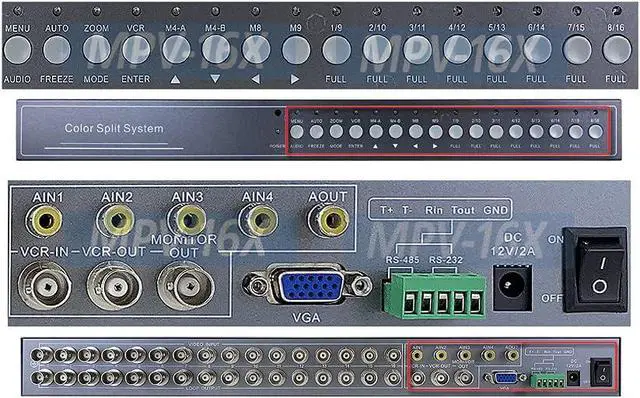
Task: Click the "MONITOR OUT" label text
Action: 184,246
